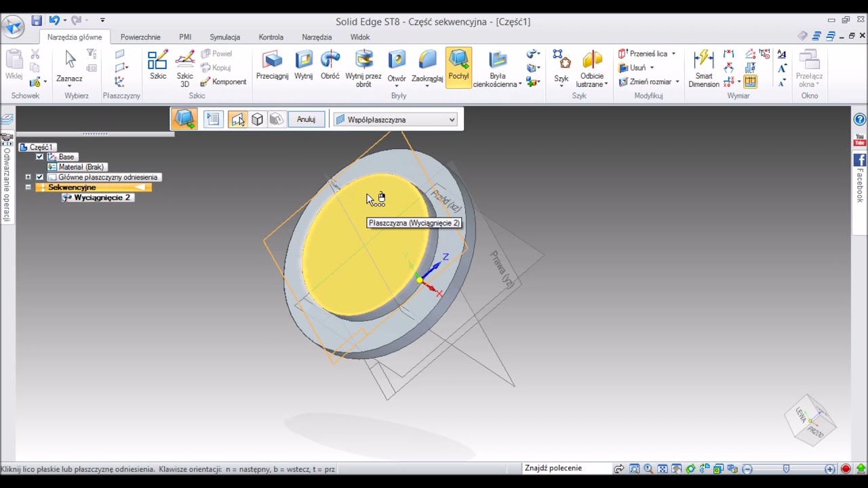Switch to the Narzędzia tab
The width and height of the screenshot is (868, 488).
point(317,37)
